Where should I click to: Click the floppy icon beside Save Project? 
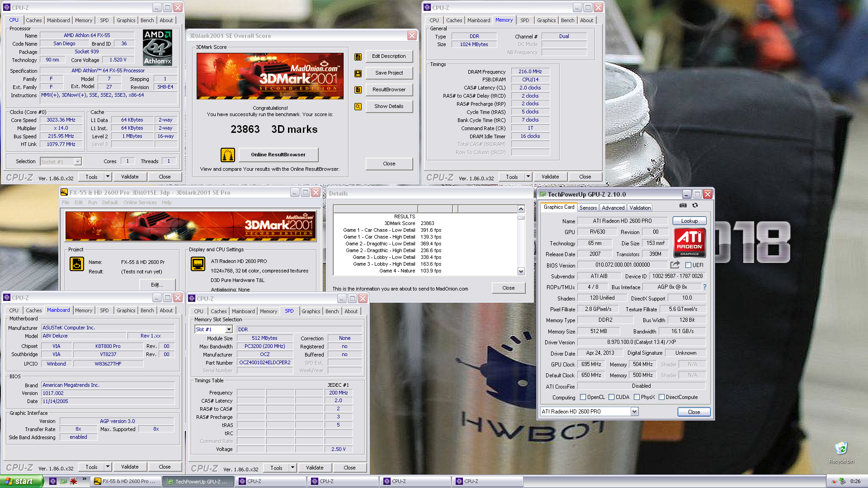[358, 73]
